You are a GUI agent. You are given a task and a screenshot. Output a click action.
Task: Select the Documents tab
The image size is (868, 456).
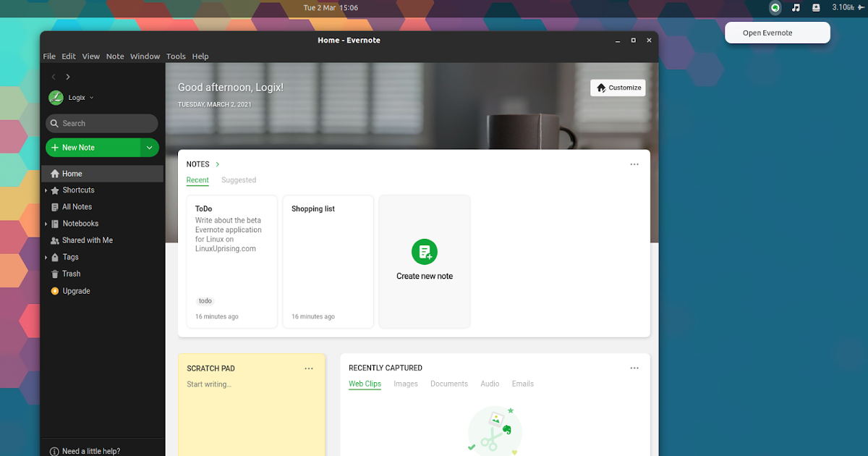(x=449, y=384)
